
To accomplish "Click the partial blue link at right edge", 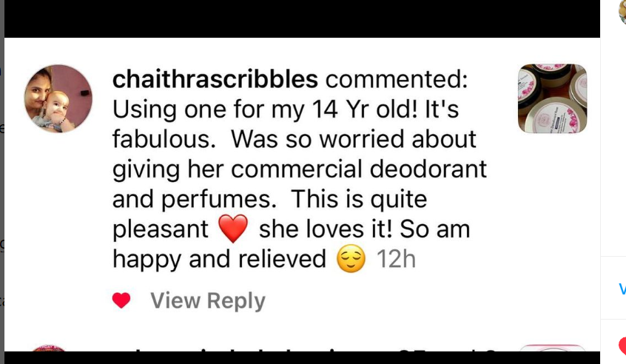I will tap(622, 289).
